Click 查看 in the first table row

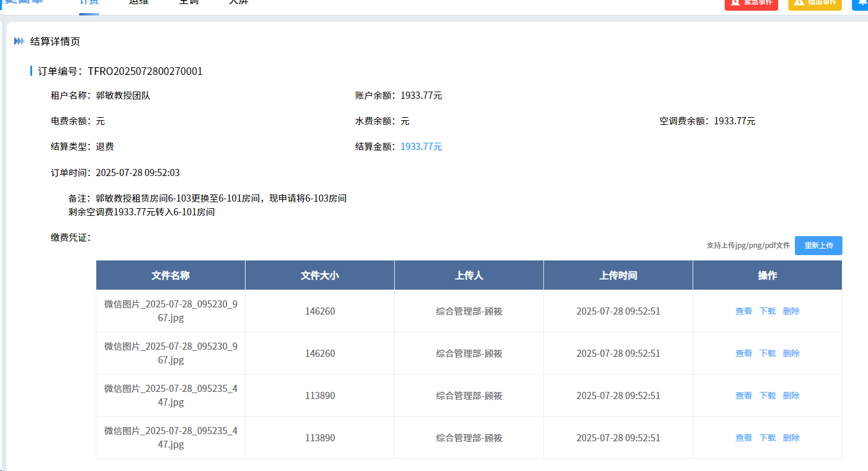click(x=743, y=311)
